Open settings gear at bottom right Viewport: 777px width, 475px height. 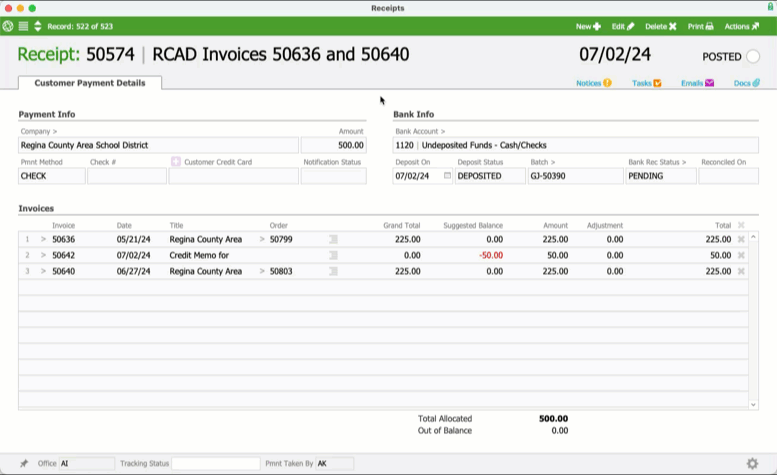click(752, 464)
